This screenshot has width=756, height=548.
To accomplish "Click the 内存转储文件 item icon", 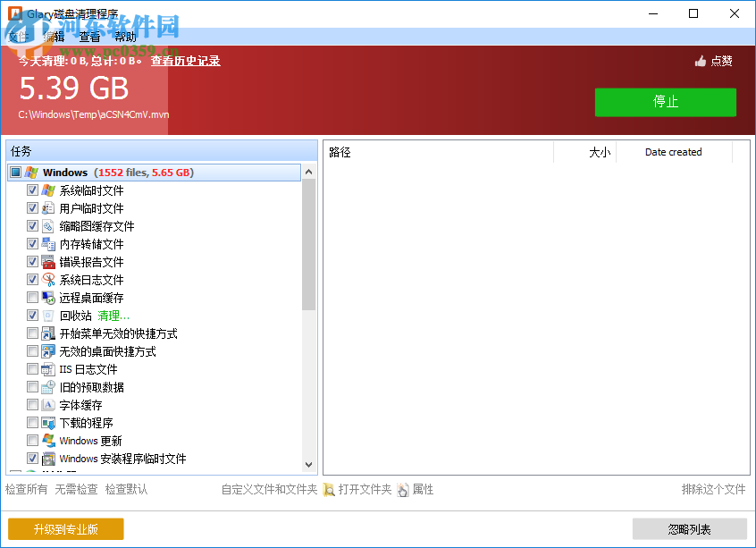I will pos(46,243).
